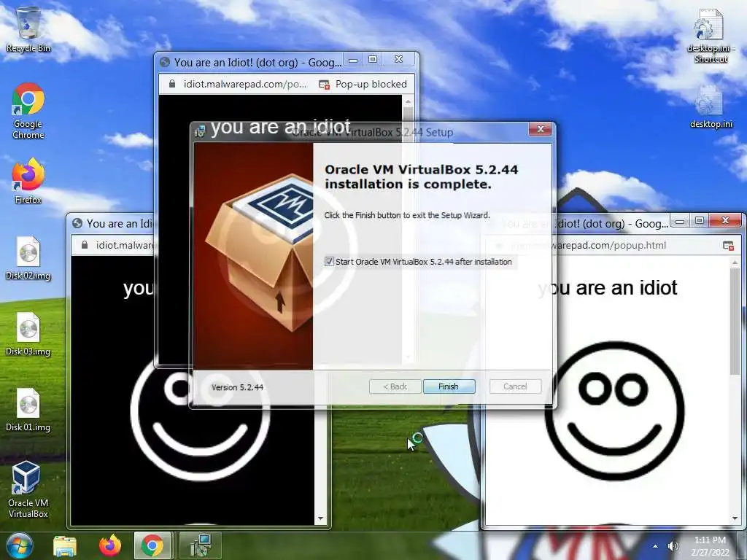Maximize the right Chrome idiot window
Viewport: 747px width, 560px height.
click(x=700, y=220)
